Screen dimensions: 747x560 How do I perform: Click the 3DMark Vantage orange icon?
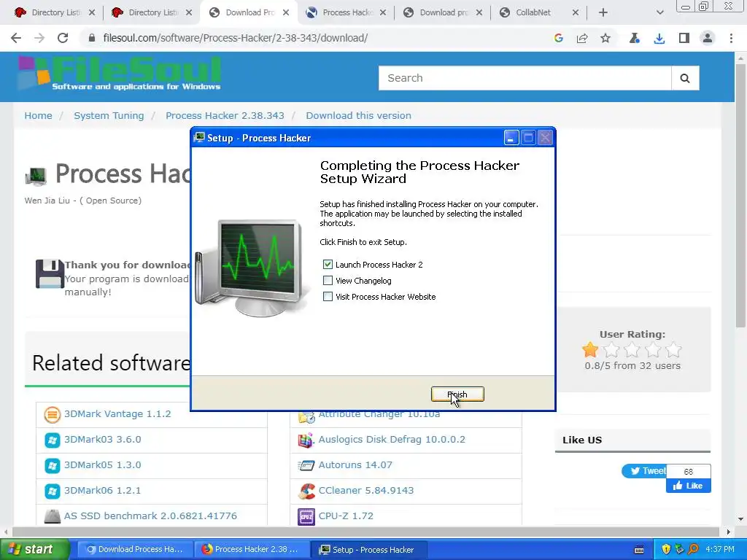53,414
